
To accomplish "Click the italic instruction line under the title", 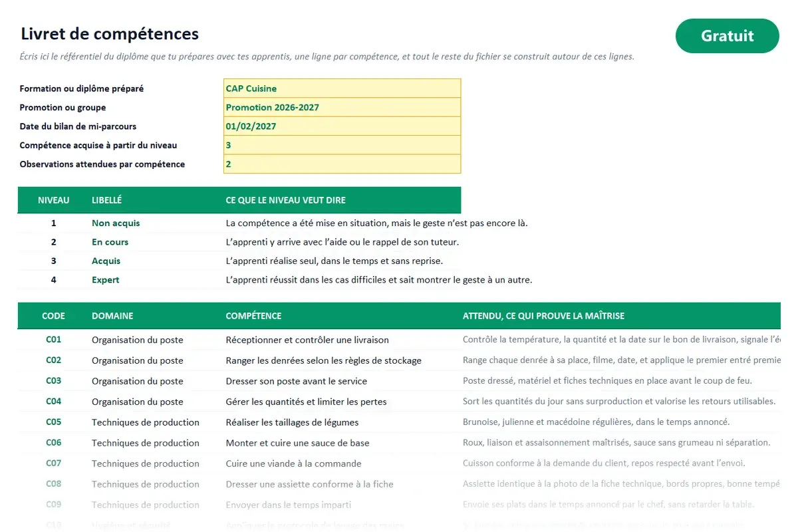I will (x=327, y=57).
